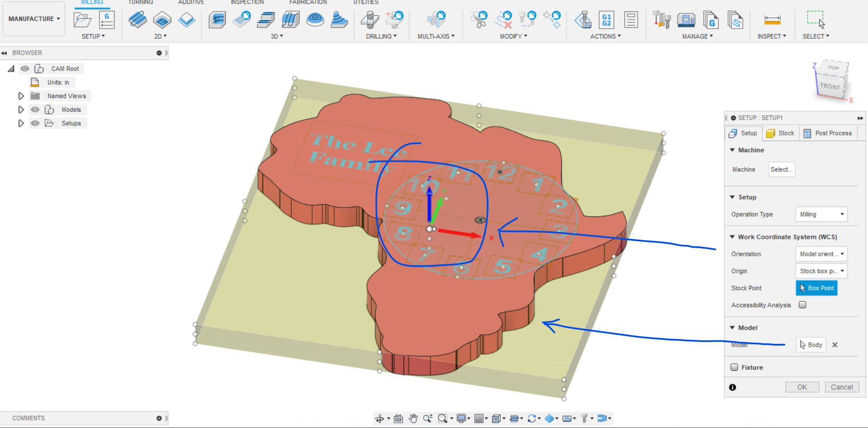
Task: Collapse the CAM Root tree node
Action: (11, 69)
